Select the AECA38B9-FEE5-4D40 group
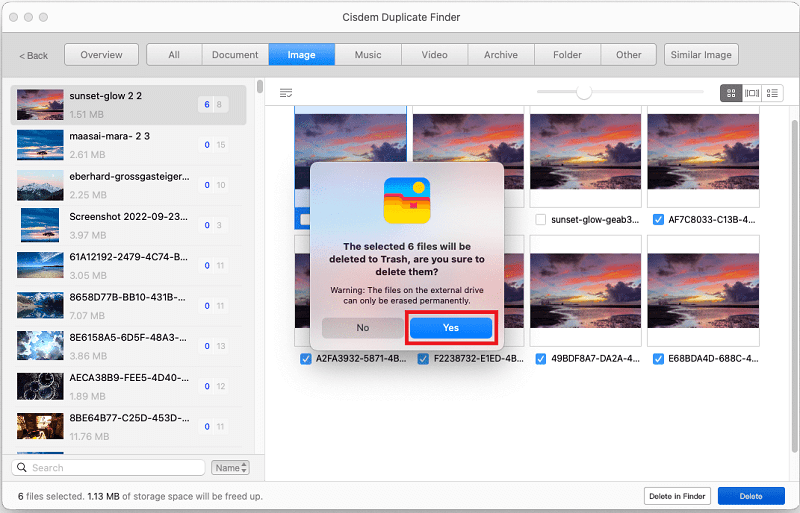This screenshot has width=800, height=513. (x=129, y=387)
